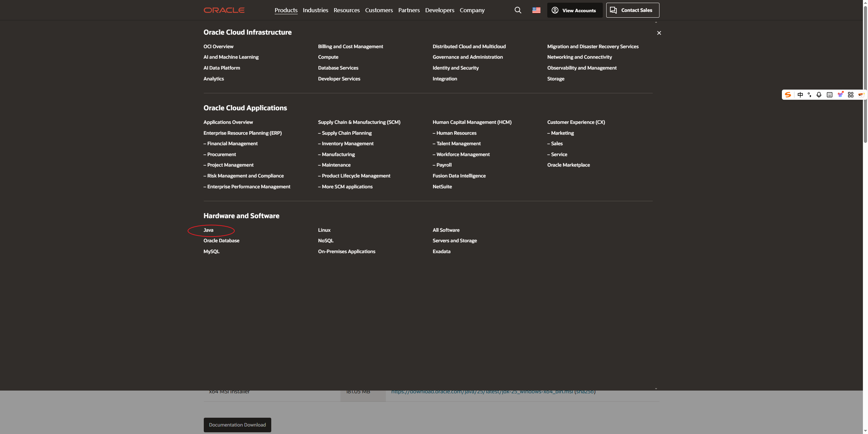The image size is (868, 434).
Task: Open Migration and Disaster Recovery Services
Action: tap(593, 46)
